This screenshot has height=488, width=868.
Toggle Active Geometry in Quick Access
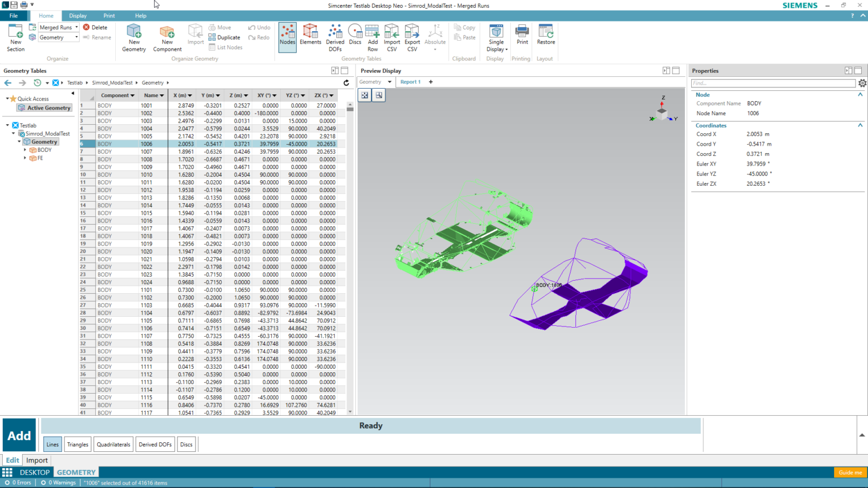point(44,107)
